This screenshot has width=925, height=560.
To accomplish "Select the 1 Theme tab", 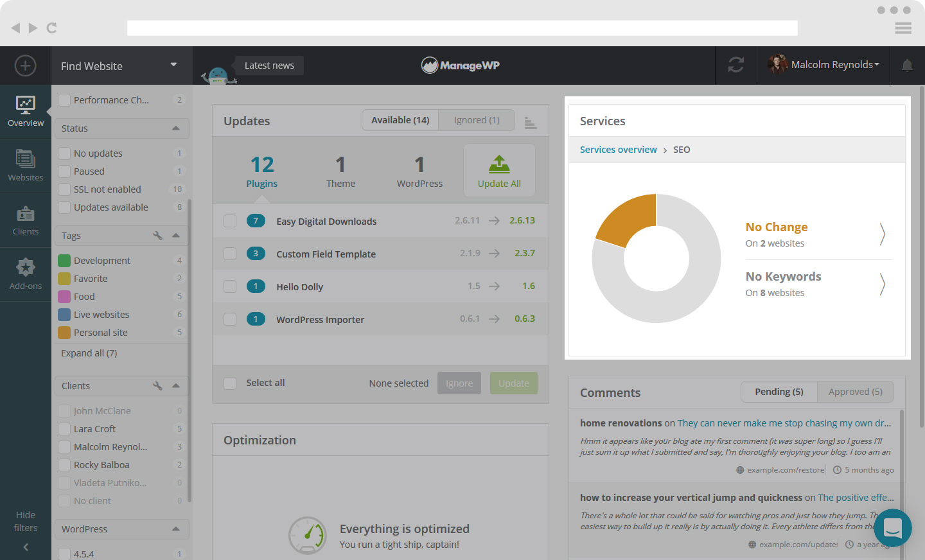I will pos(340,171).
